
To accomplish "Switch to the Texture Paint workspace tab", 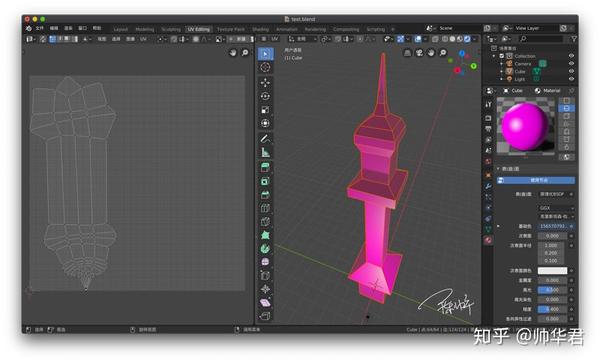I will pos(231,29).
